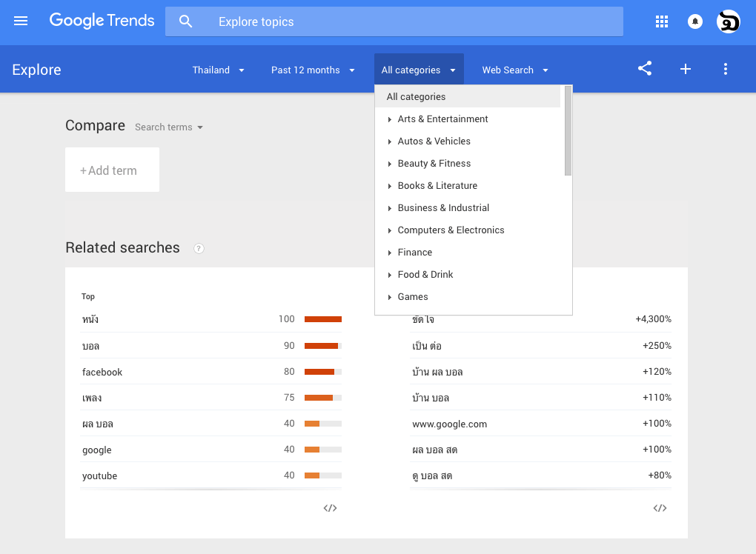Click embed code icon under Top list
The width and height of the screenshot is (756, 554).
[331, 508]
